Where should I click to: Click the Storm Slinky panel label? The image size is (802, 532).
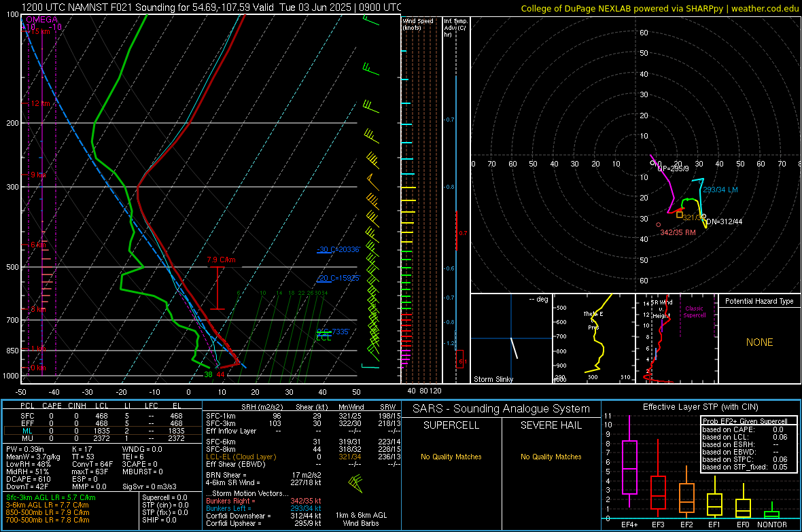click(493, 379)
